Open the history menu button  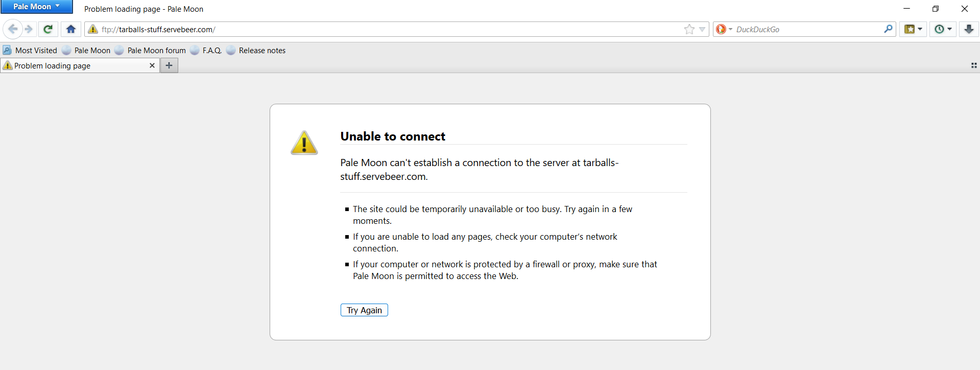point(943,29)
